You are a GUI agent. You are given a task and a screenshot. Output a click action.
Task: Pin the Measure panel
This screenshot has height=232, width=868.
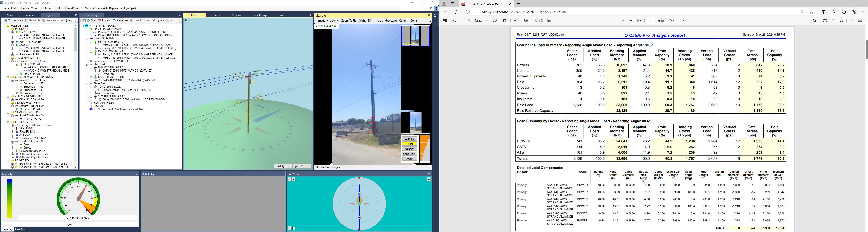pyautogui.click(x=429, y=16)
